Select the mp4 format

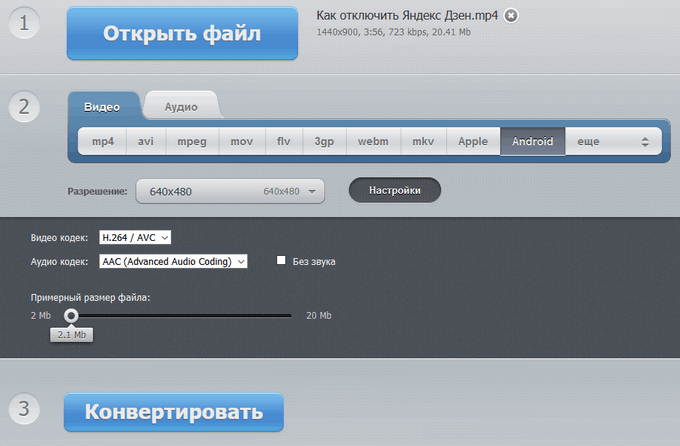coord(102,141)
